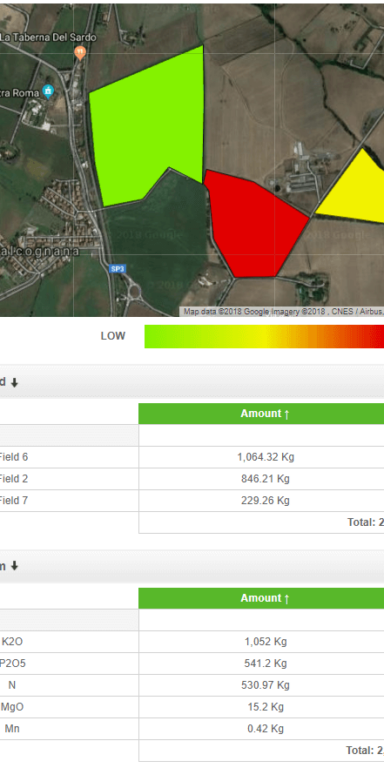Click the P2O5 nutrient row
384x768 pixels.
pyautogui.click(x=192, y=663)
